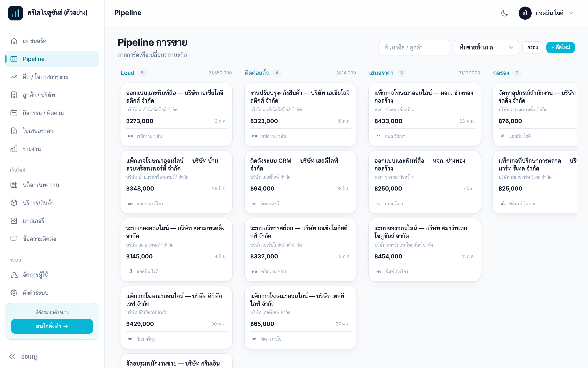588x368 pixels.
Task: Click the ฿25,000 amount on เมกะมาร์ท card
Action: [x=510, y=188]
